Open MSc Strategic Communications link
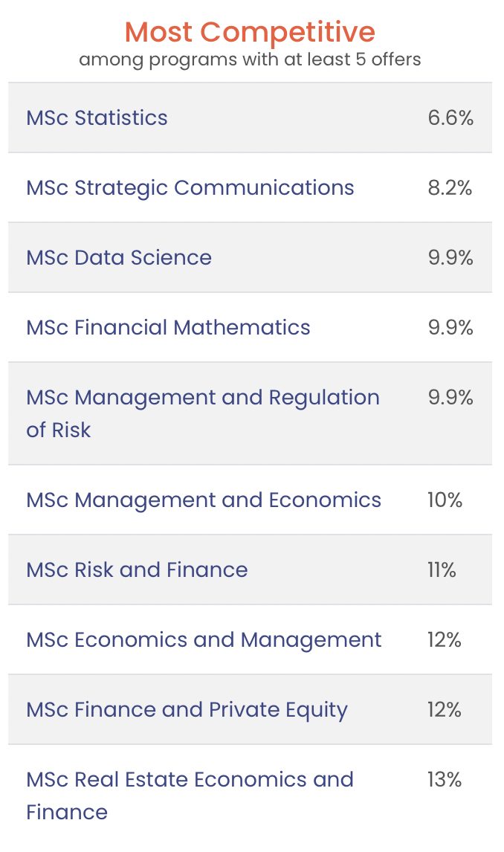504x852 pixels. coord(190,188)
